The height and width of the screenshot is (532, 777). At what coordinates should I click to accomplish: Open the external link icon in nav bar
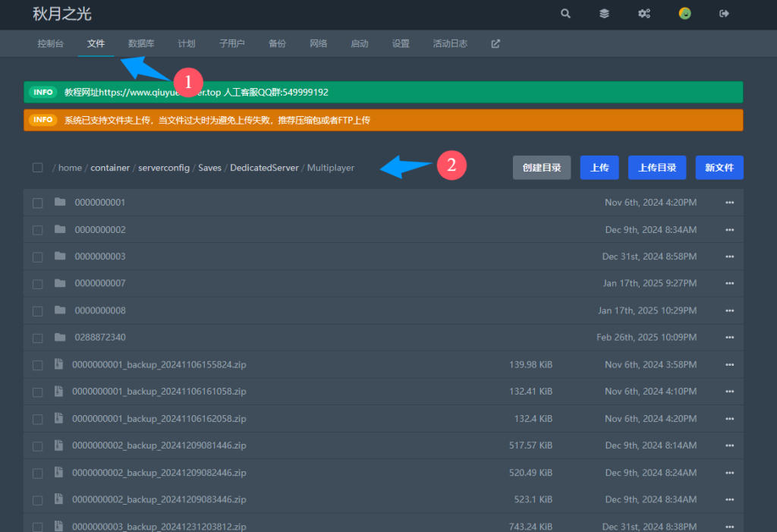click(495, 44)
